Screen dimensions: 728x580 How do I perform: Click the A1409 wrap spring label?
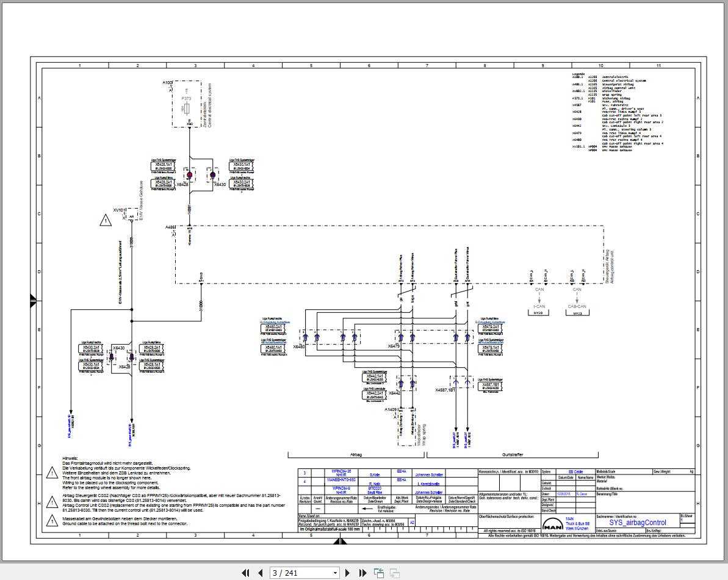[391, 410]
